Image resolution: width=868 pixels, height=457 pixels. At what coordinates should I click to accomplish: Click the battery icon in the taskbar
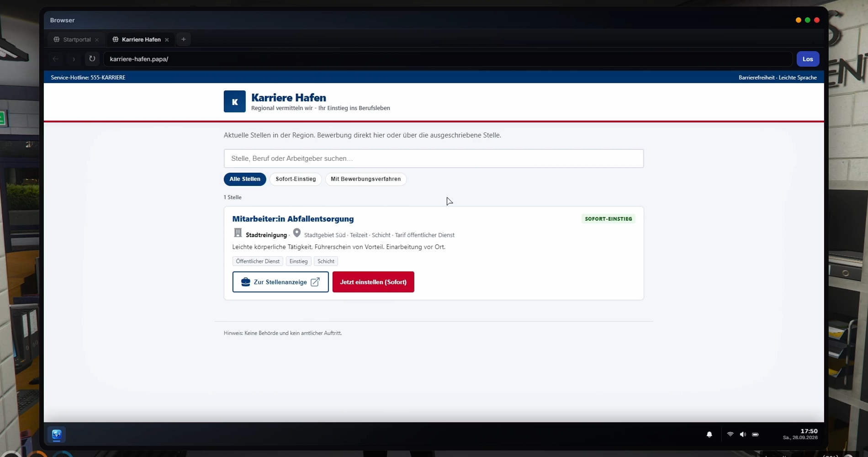coord(755,435)
